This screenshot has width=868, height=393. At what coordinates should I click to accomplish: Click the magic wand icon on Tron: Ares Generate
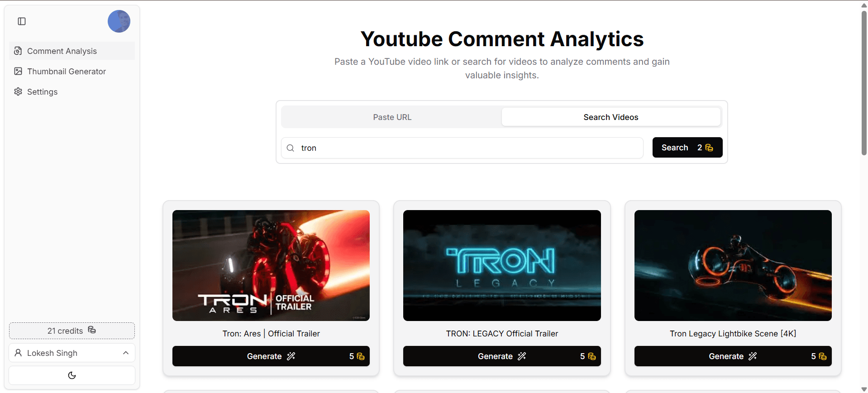pyautogui.click(x=291, y=356)
